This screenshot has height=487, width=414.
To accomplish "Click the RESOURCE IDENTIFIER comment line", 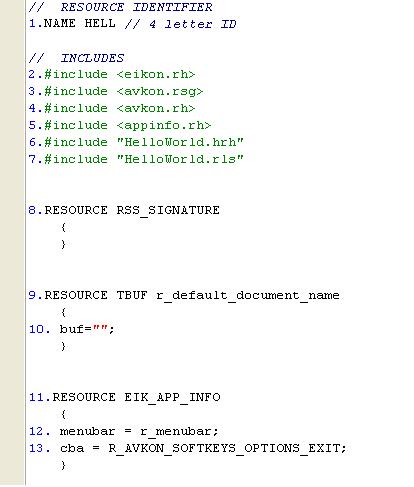I will [x=121, y=7].
